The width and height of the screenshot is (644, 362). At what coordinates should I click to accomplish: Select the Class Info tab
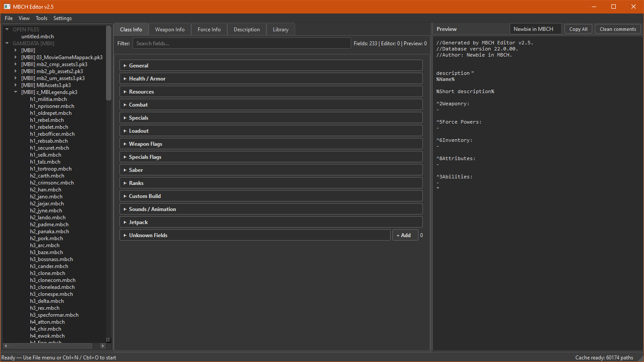pyautogui.click(x=131, y=30)
